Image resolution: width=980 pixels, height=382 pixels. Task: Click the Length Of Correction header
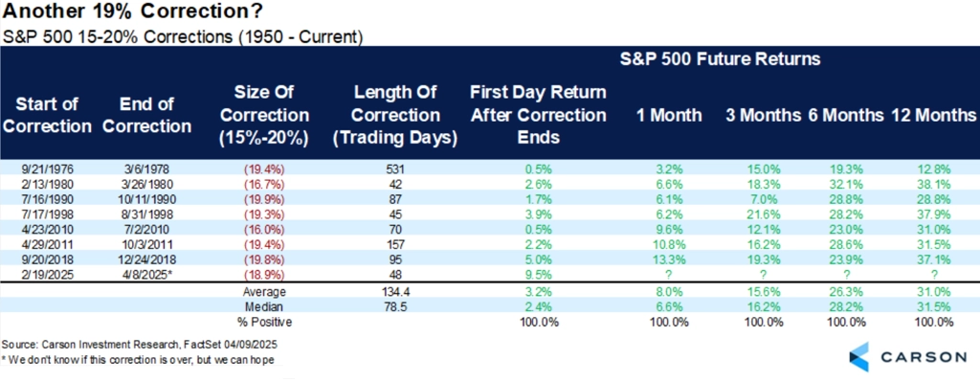395,116
